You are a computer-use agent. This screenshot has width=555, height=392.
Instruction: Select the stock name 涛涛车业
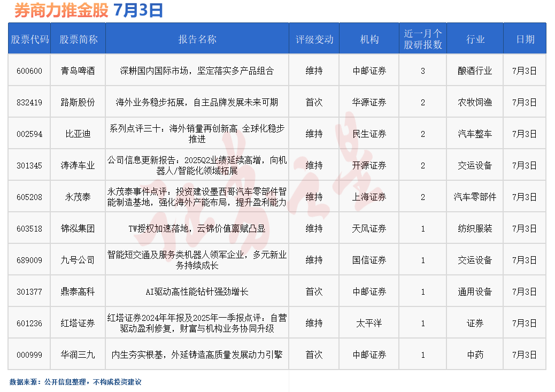(78, 165)
